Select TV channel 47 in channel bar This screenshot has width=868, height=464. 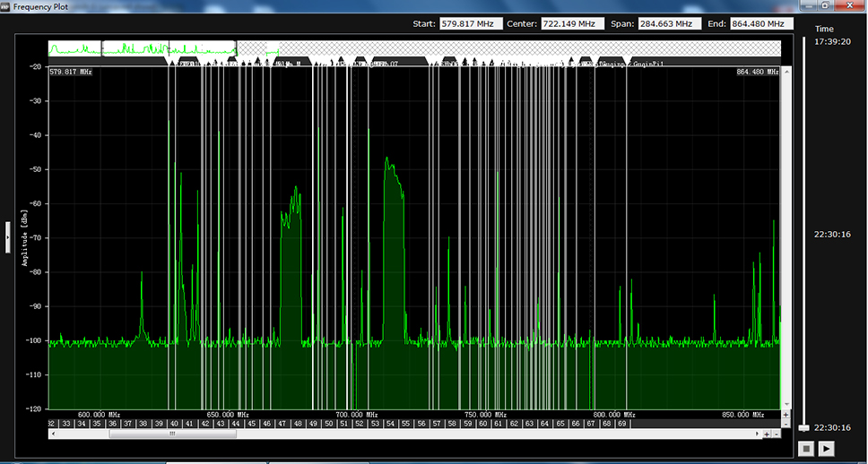point(282,424)
